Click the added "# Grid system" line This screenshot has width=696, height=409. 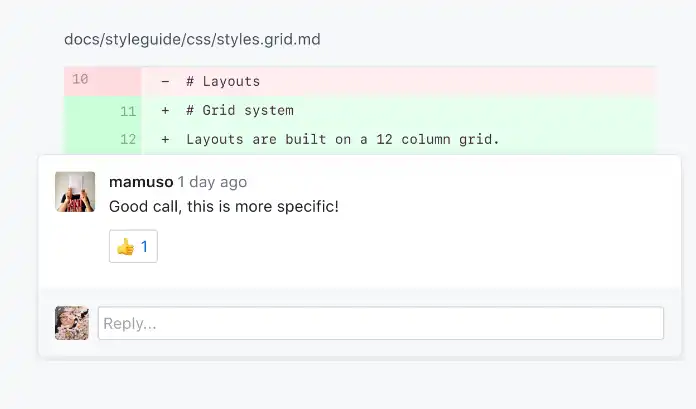click(x=240, y=110)
